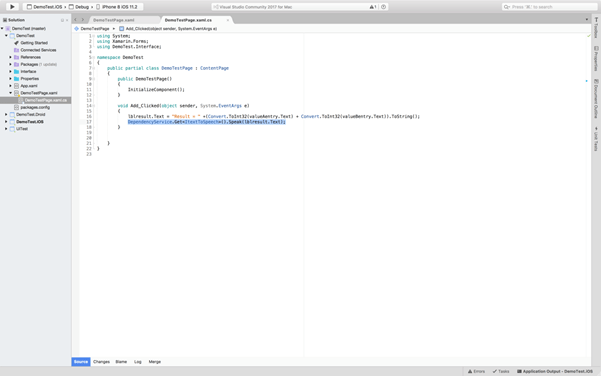This screenshot has width=601, height=376.
Task: Focus the global search field
Action: [549, 7]
